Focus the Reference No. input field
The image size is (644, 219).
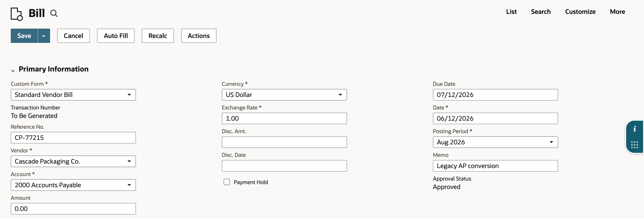click(x=73, y=138)
